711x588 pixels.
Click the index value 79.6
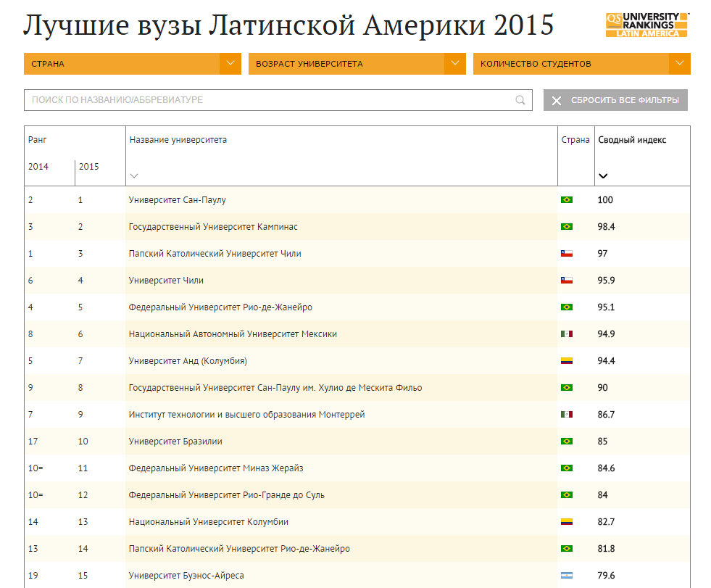(606, 575)
